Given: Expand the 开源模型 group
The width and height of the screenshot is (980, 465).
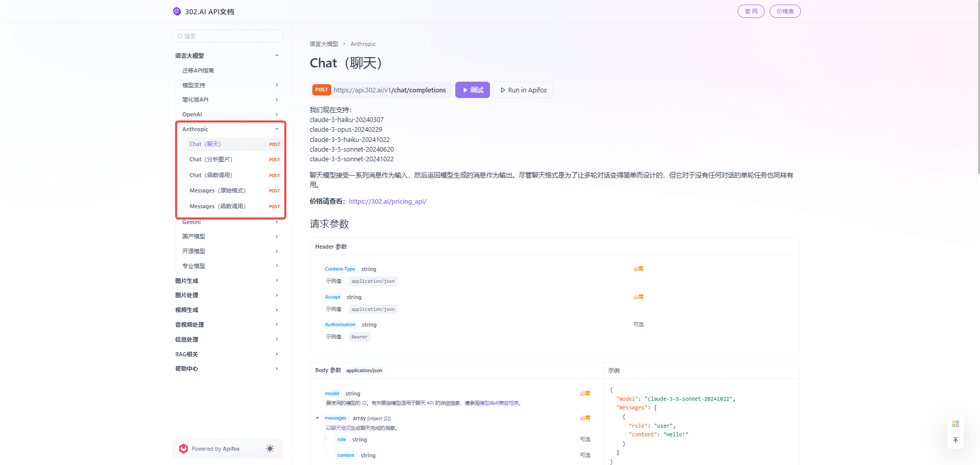Looking at the screenshot, I should [277, 251].
